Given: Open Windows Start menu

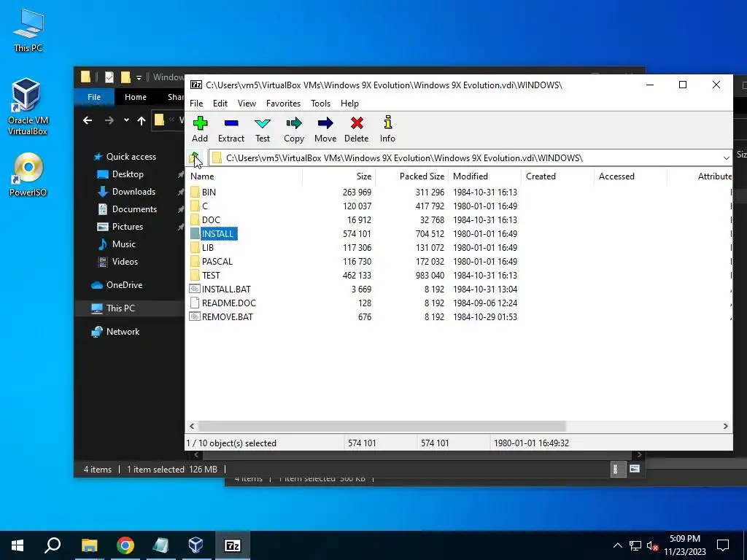Looking at the screenshot, I should point(18,545).
